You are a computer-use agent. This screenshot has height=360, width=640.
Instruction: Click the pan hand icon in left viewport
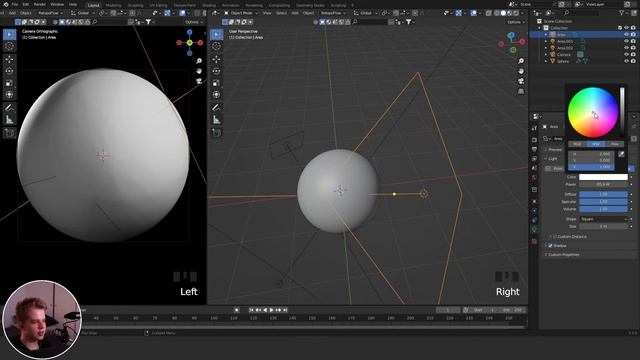pyautogui.click(x=199, y=71)
